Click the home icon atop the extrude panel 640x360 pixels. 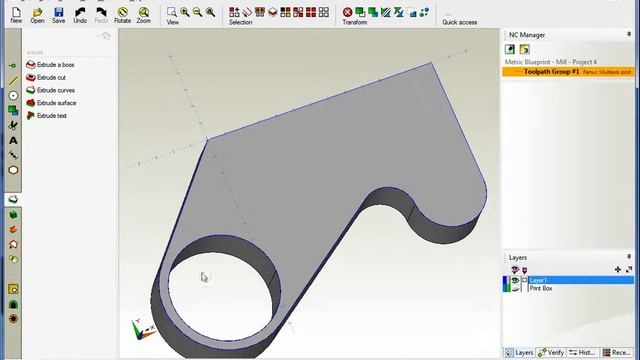(106, 36)
